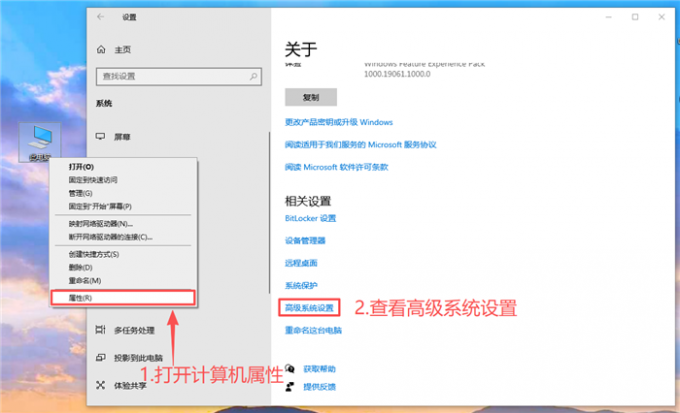Open 体验共享 shared experiences icon
Image resolution: width=680 pixels, height=413 pixels.
click(101, 385)
